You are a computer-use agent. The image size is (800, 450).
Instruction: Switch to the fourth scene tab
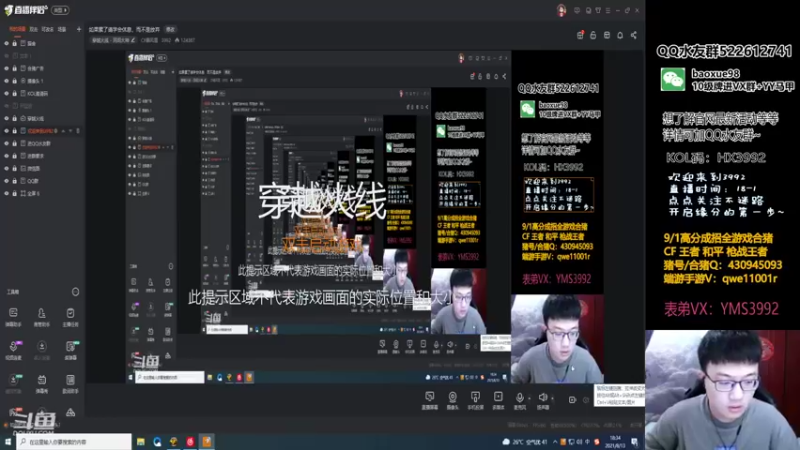point(62,30)
